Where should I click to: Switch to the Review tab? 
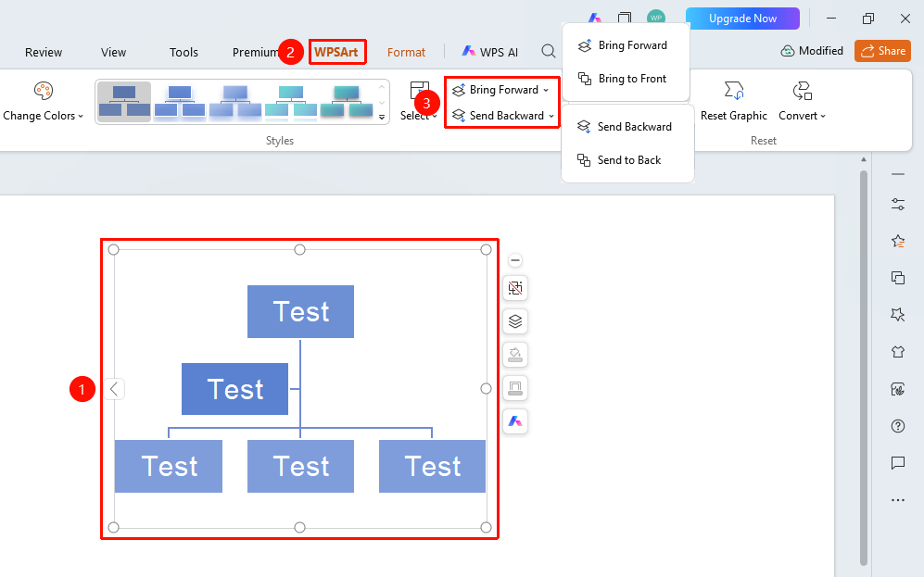click(44, 53)
